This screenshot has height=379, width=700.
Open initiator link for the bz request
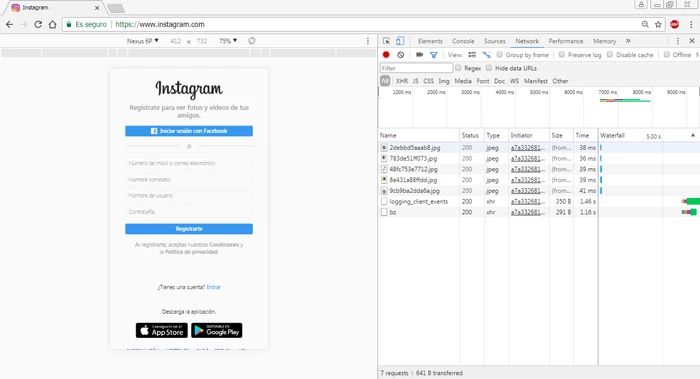coord(528,212)
